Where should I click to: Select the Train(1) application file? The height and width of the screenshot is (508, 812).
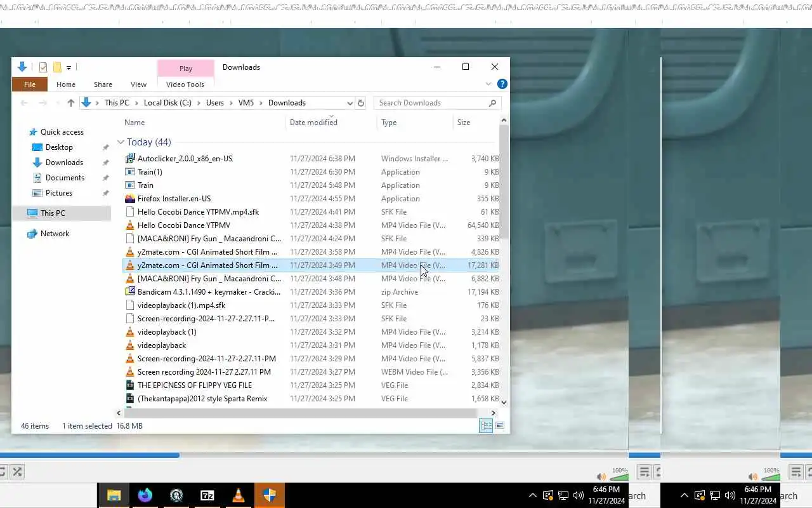(150, 172)
